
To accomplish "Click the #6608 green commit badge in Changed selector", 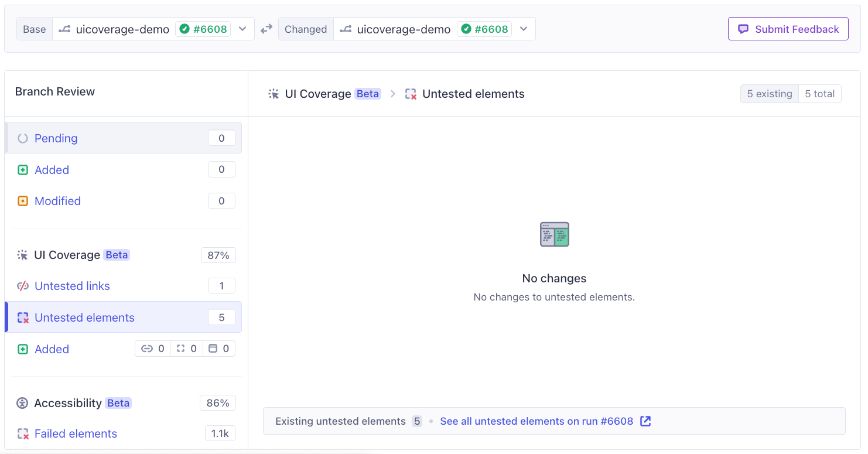I will [x=484, y=29].
